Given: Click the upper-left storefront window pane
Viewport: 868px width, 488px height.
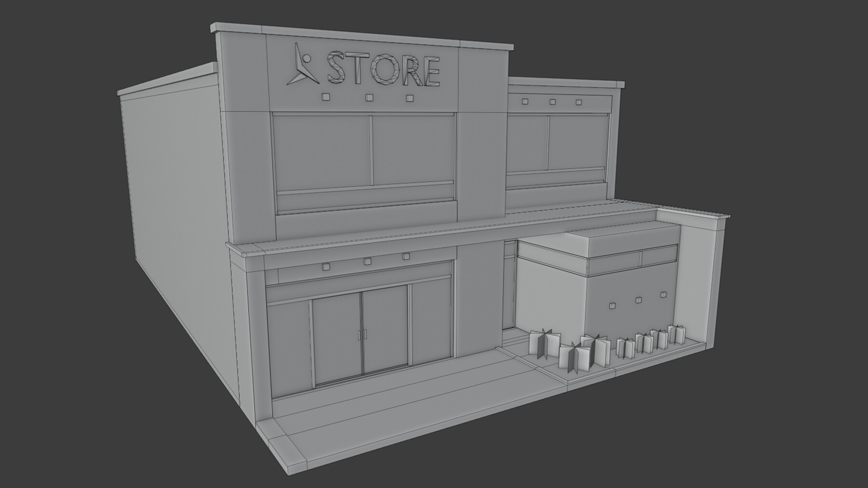Looking at the screenshot, I should [318, 149].
